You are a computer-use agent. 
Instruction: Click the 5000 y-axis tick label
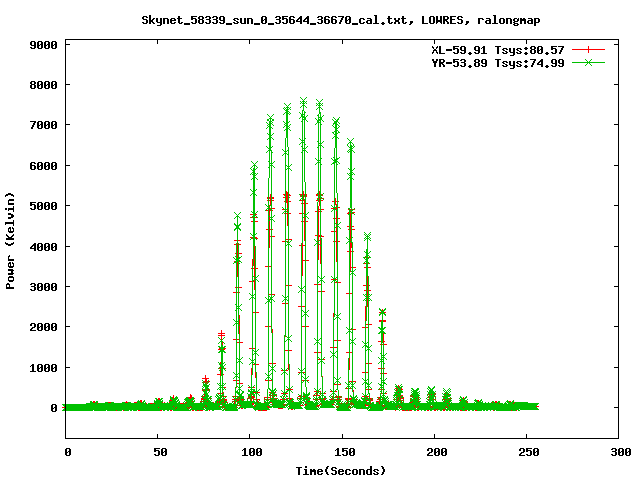click(43, 206)
